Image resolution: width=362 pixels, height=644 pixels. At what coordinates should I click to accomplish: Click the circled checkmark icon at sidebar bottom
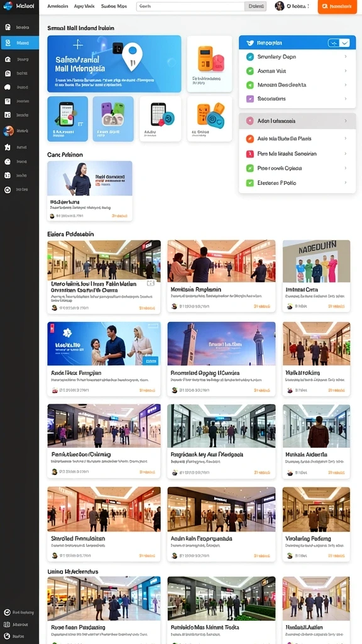coord(7,613)
